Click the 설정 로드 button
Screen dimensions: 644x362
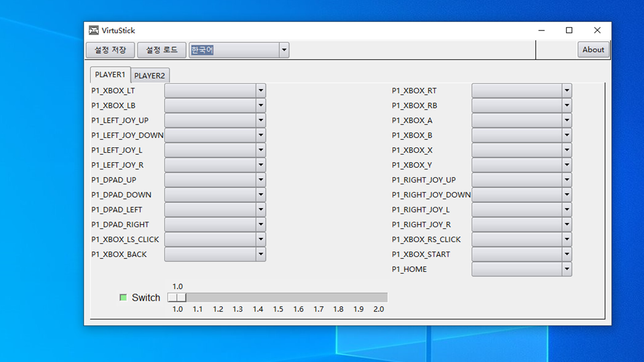(x=162, y=50)
